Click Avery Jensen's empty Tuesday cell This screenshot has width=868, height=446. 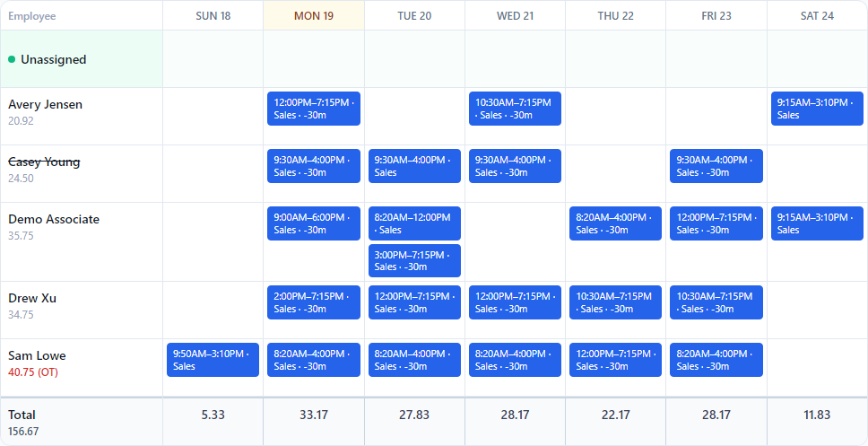[414, 117]
